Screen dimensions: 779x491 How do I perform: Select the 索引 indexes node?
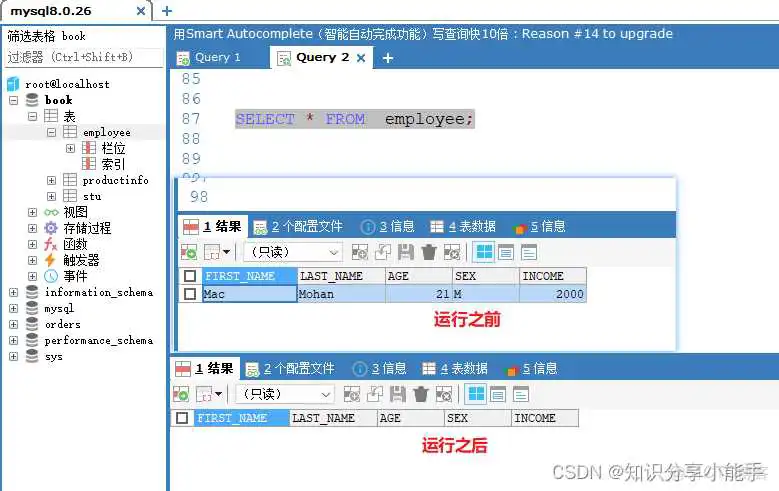pos(113,164)
